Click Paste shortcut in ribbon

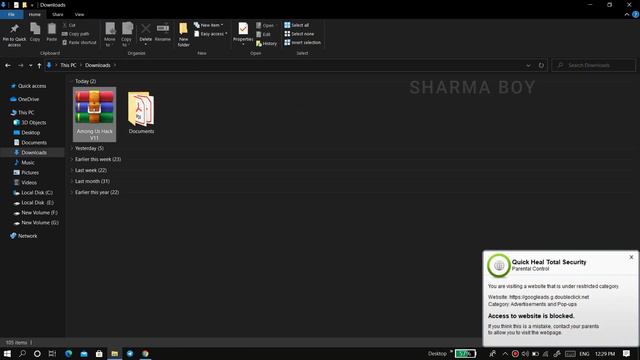(79, 42)
